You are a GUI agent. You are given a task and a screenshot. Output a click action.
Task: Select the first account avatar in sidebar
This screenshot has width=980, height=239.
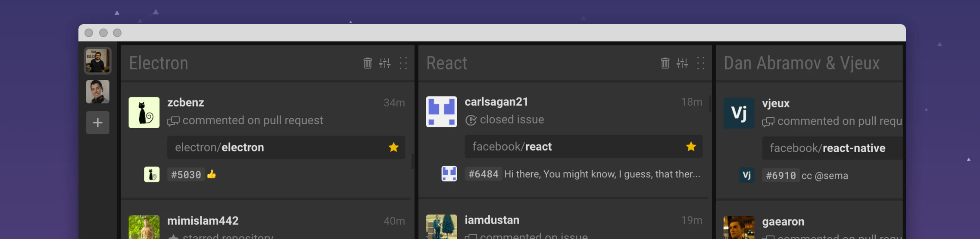(x=97, y=61)
